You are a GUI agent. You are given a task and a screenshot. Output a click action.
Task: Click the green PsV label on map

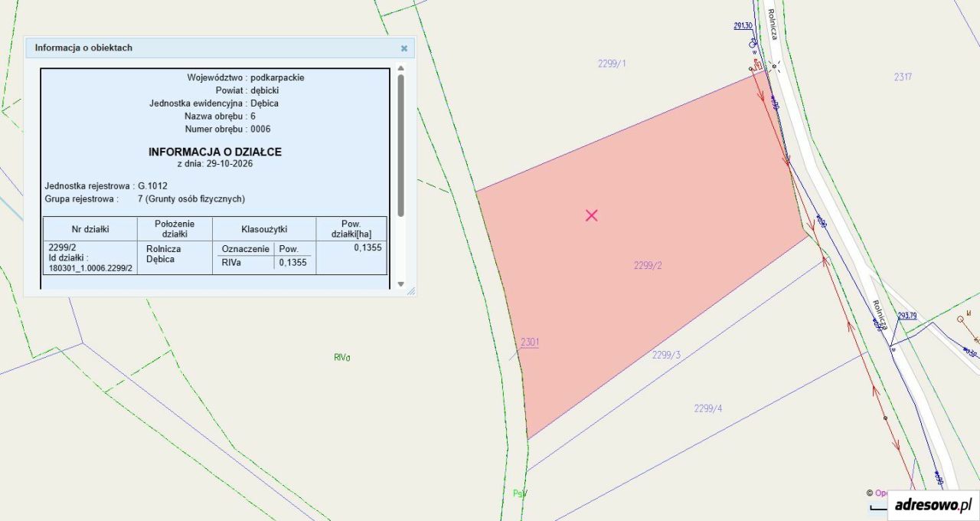[x=521, y=493]
